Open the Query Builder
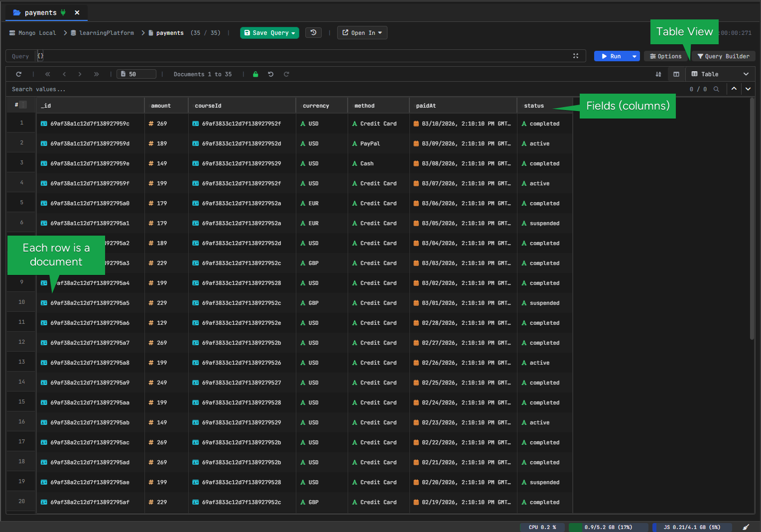The image size is (761, 532). [x=723, y=56]
